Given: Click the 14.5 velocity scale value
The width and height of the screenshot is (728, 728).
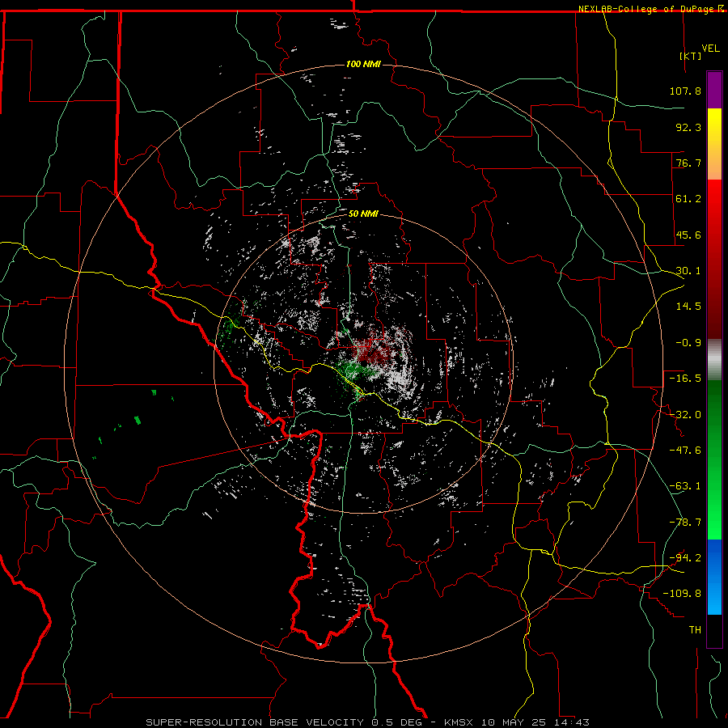Looking at the screenshot, I should (x=688, y=307).
